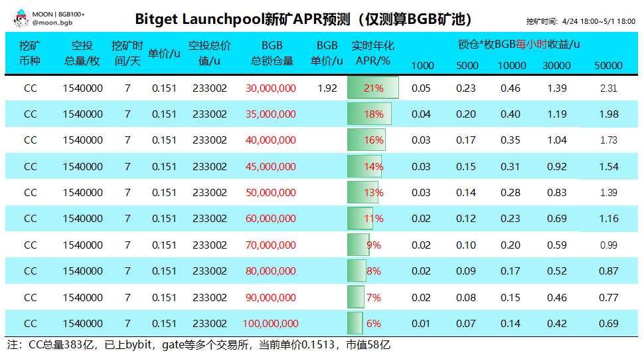Viewport: 644px width, 359px height.
Task: Click the 空投总价值/u column header
Action: click(x=209, y=53)
